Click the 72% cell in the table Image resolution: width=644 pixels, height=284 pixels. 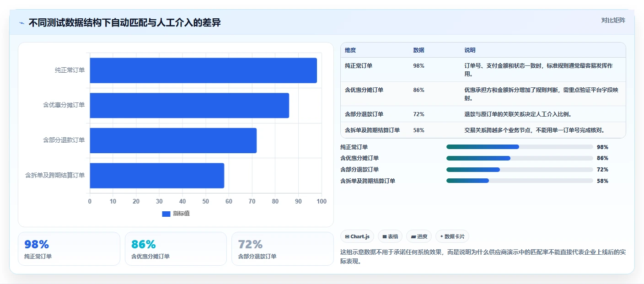[x=419, y=114]
